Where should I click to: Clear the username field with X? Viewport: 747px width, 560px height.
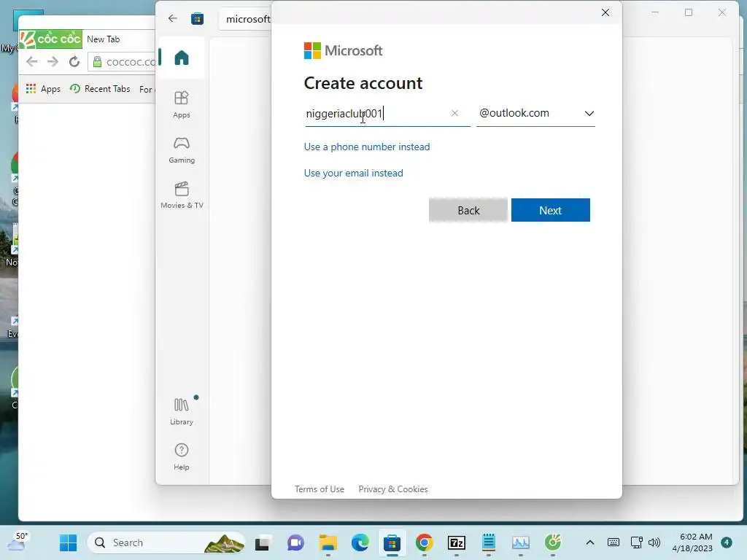[454, 113]
